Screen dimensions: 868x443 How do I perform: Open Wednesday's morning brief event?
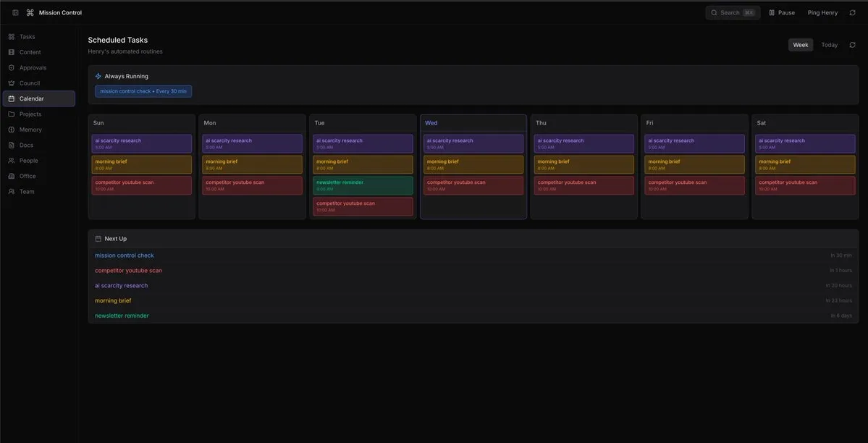click(473, 164)
